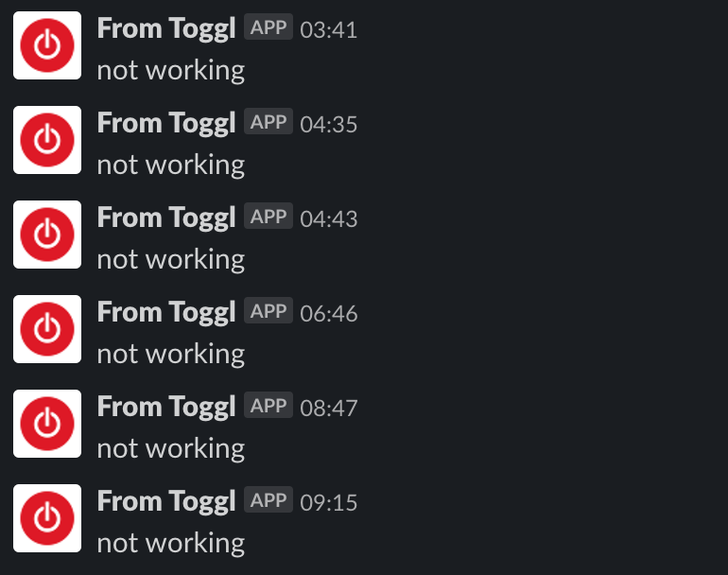Screen dimensions: 728x575
Task: Open the "From Toggl" sender name at 06:46
Action: click(165, 312)
